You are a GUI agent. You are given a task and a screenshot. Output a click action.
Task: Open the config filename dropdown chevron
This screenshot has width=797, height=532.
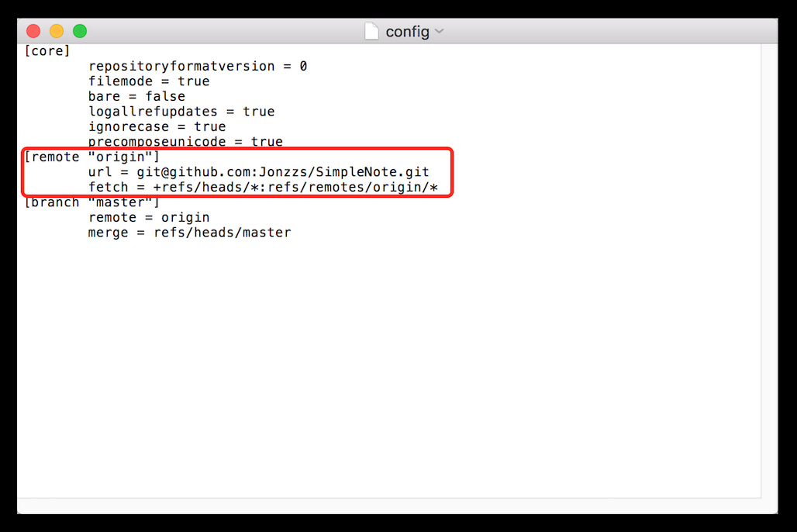tap(440, 32)
